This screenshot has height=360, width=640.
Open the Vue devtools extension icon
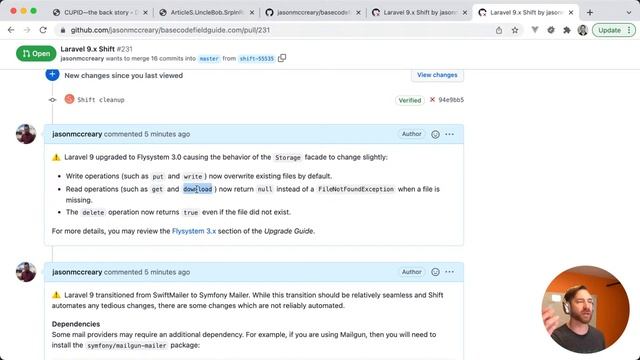click(x=535, y=30)
